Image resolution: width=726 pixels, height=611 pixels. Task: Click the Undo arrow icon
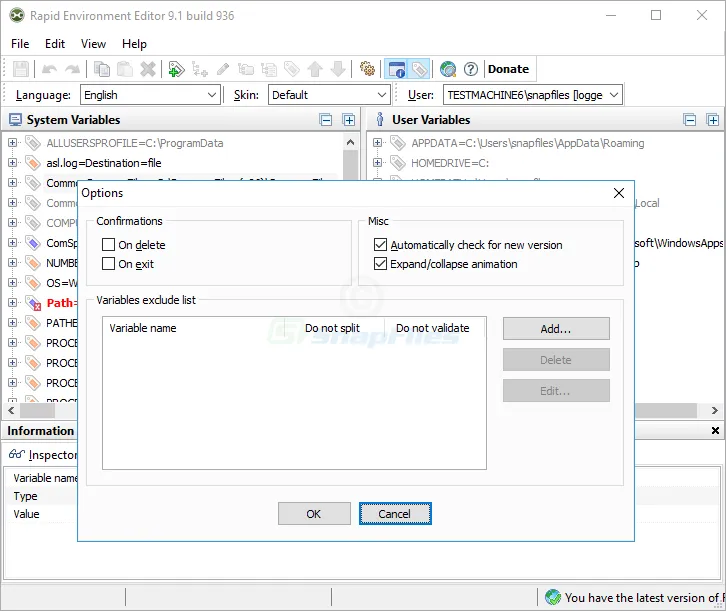pyautogui.click(x=50, y=69)
